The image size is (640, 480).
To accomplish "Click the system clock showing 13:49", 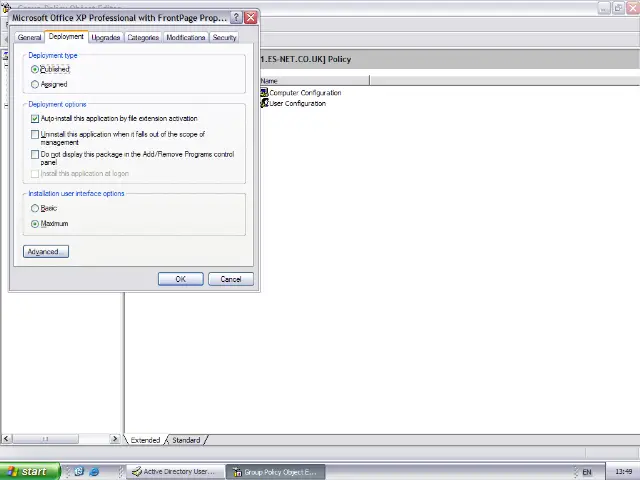I will coord(623,472).
